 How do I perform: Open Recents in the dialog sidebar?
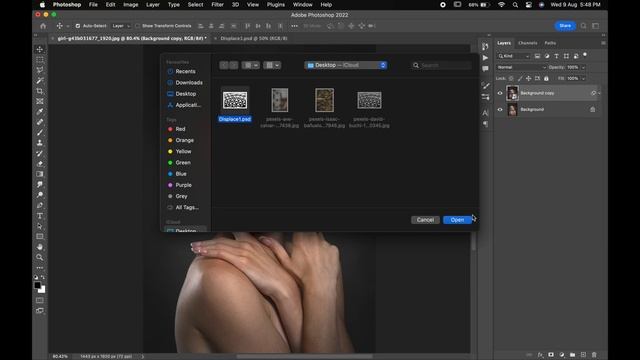pyautogui.click(x=185, y=71)
